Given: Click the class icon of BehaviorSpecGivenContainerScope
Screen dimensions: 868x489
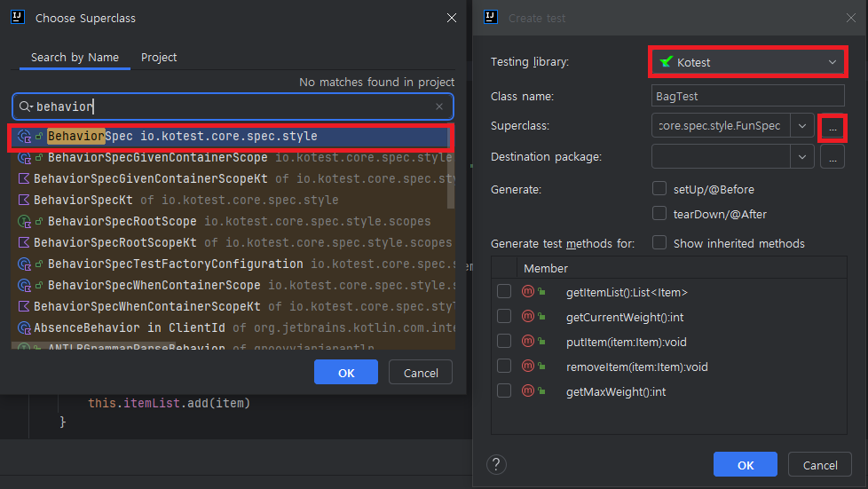Looking at the screenshot, I should pyautogui.click(x=24, y=158).
